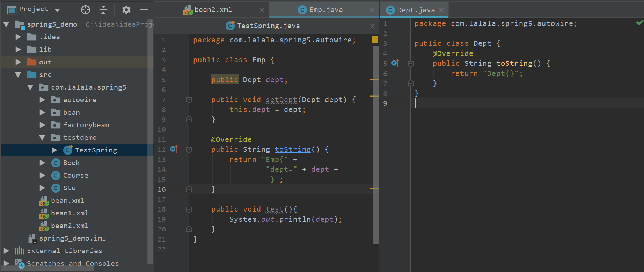Expand the TestSpring class node
The width and height of the screenshot is (644, 272).
54,150
